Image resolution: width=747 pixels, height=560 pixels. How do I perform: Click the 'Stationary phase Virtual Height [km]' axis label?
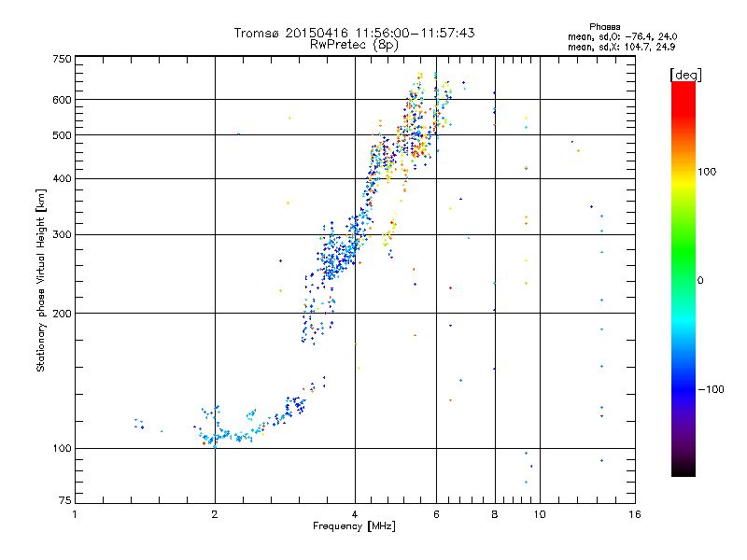(x=41, y=281)
